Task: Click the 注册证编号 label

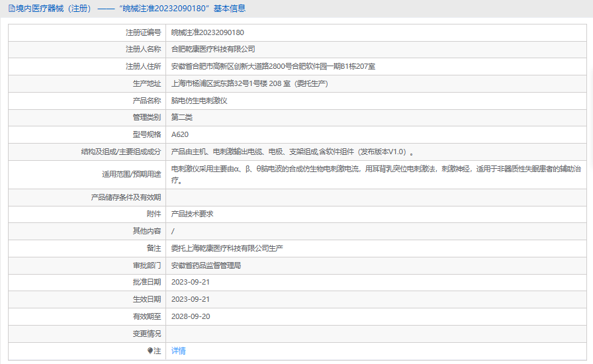Action: (144, 32)
